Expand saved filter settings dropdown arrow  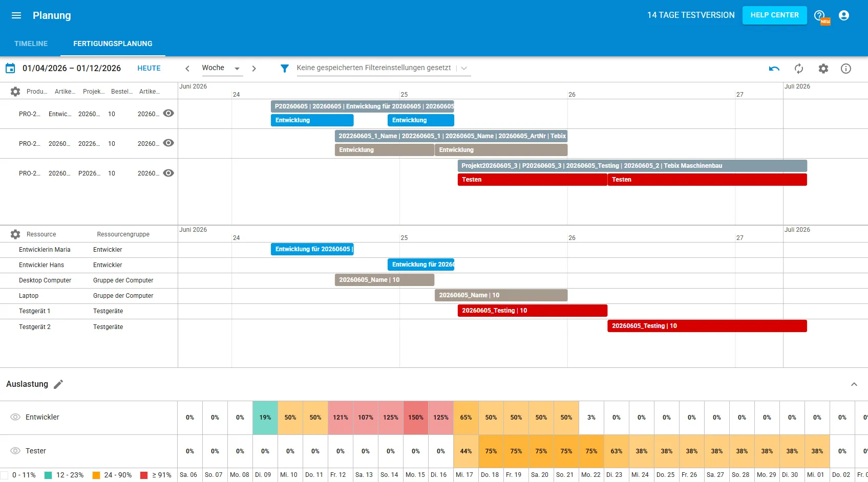[464, 68]
